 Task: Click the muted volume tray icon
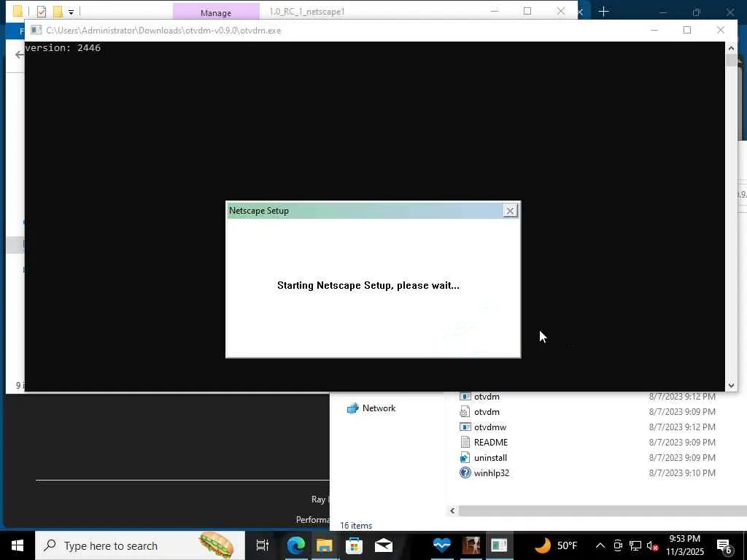click(x=652, y=545)
